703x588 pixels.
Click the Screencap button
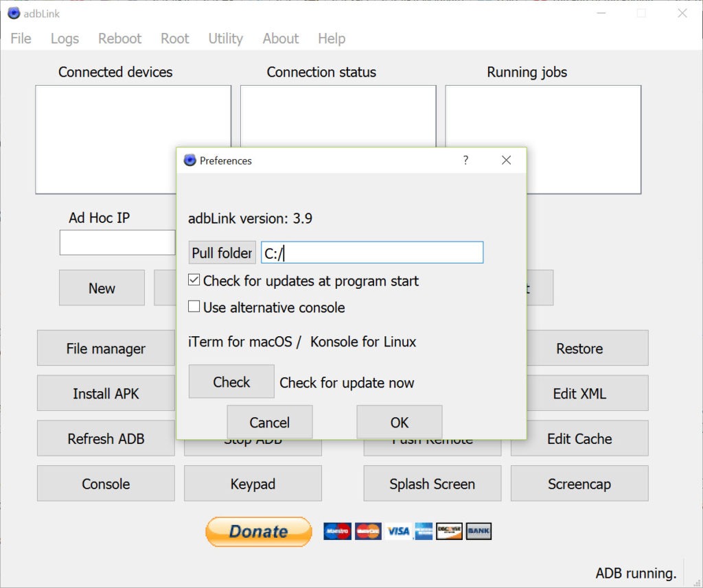coord(579,484)
